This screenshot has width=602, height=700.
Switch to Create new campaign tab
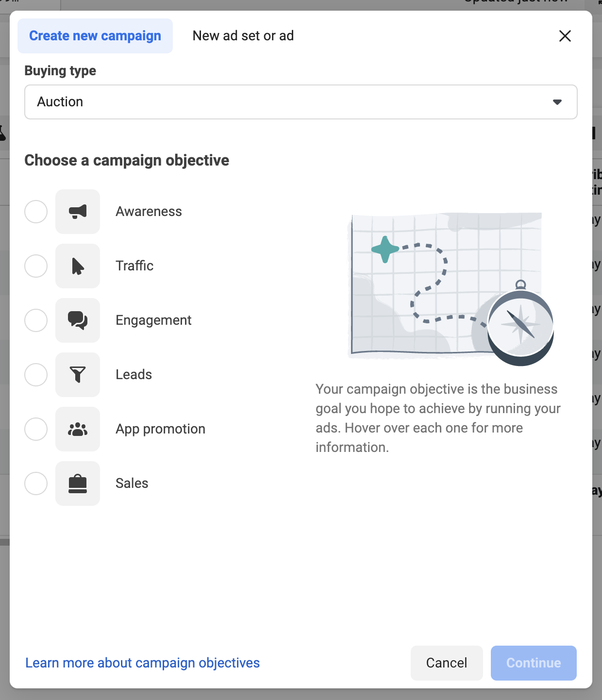click(95, 36)
